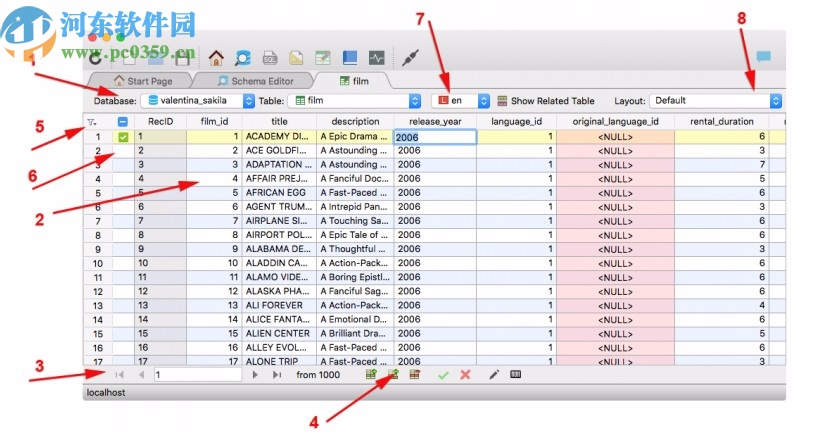Select the <NULL> cell in ALADDIN CA... row

coord(615,263)
